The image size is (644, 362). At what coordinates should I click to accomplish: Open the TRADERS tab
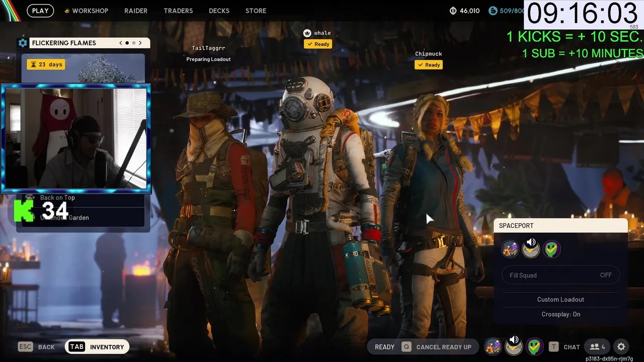click(x=178, y=11)
